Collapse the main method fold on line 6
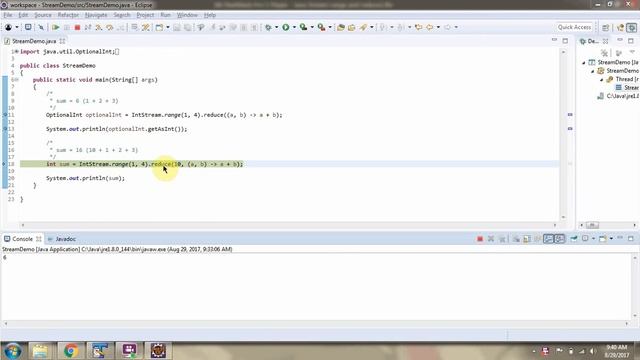 (x=16, y=80)
